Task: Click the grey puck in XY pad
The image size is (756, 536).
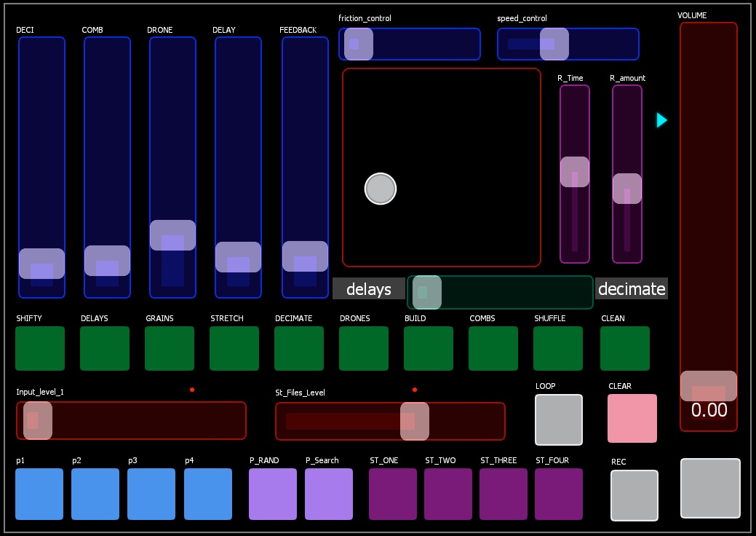Action: pos(381,189)
